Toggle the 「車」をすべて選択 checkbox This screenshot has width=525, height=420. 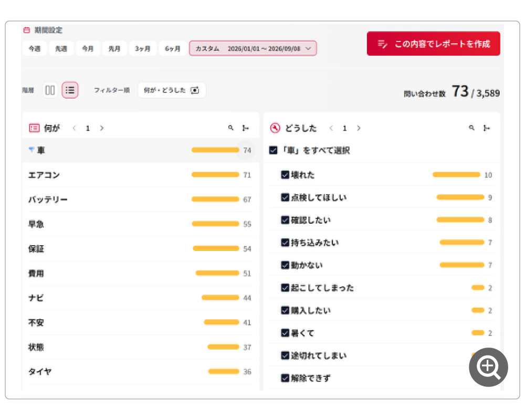(273, 150)
